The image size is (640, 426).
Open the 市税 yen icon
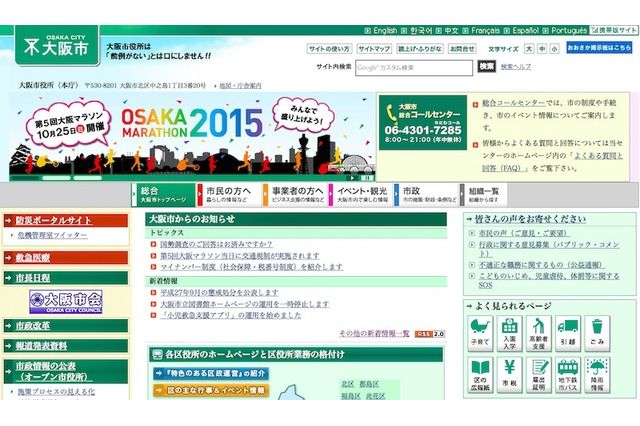point(509,375)
